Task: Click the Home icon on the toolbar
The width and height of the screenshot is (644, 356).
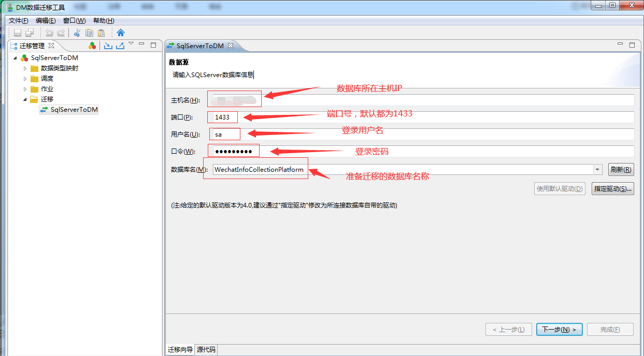Action: coord(121,32)
